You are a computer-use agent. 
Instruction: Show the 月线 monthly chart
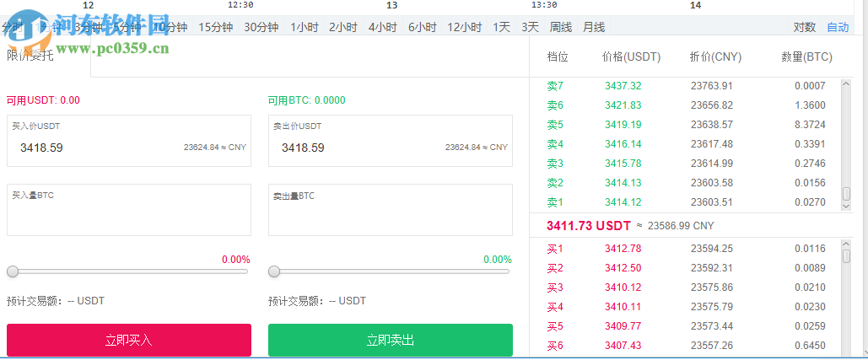click(x=594, y=27)
